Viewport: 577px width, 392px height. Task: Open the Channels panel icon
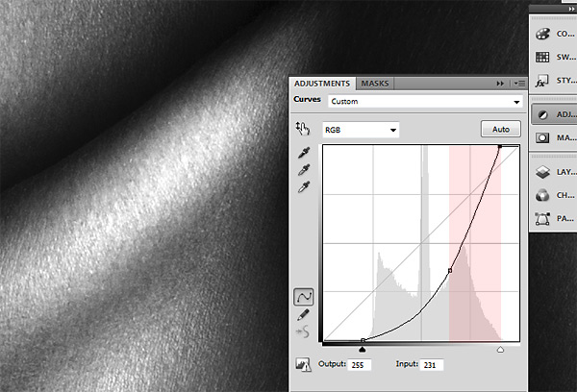click(542, 195)
